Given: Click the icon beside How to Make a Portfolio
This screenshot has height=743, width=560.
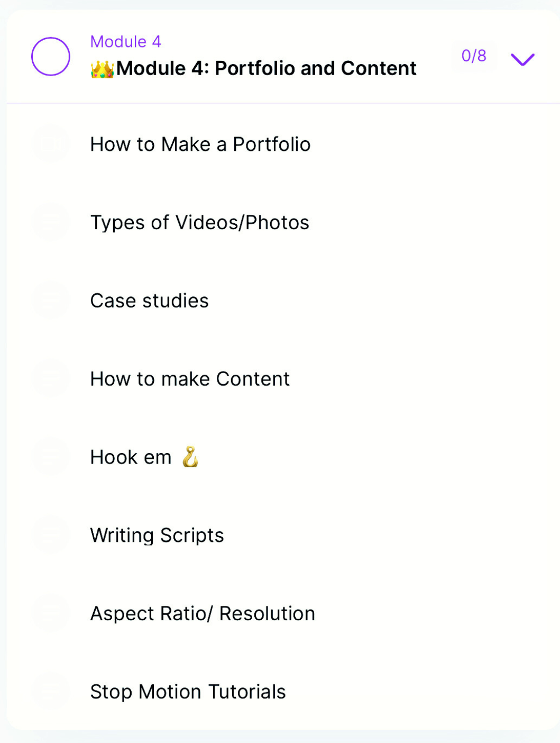Looking at the screenshot, I should click(50, 144).
